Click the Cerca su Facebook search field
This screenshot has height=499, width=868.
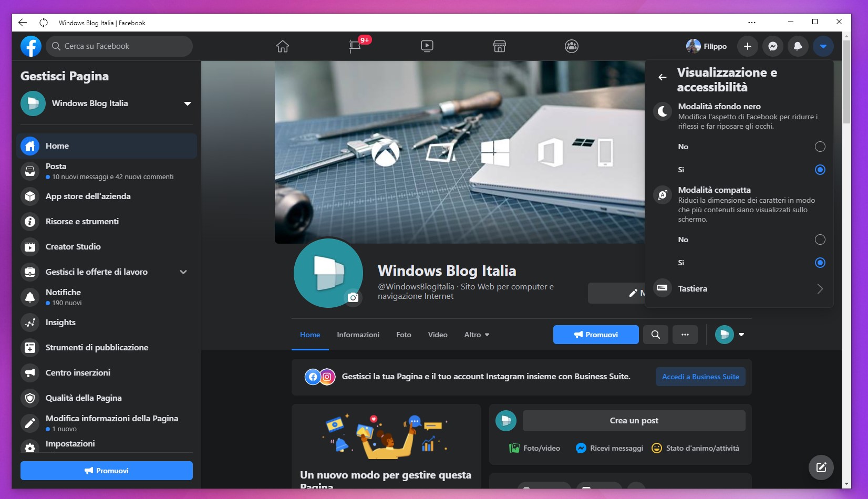pyautogui.click(x=119, y=46)
